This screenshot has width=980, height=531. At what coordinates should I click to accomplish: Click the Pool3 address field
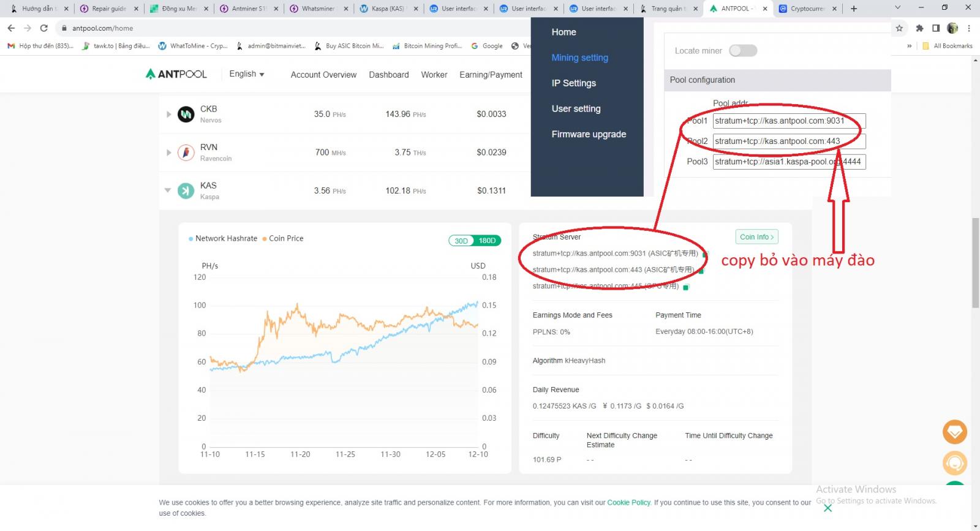tap(789, 162)
